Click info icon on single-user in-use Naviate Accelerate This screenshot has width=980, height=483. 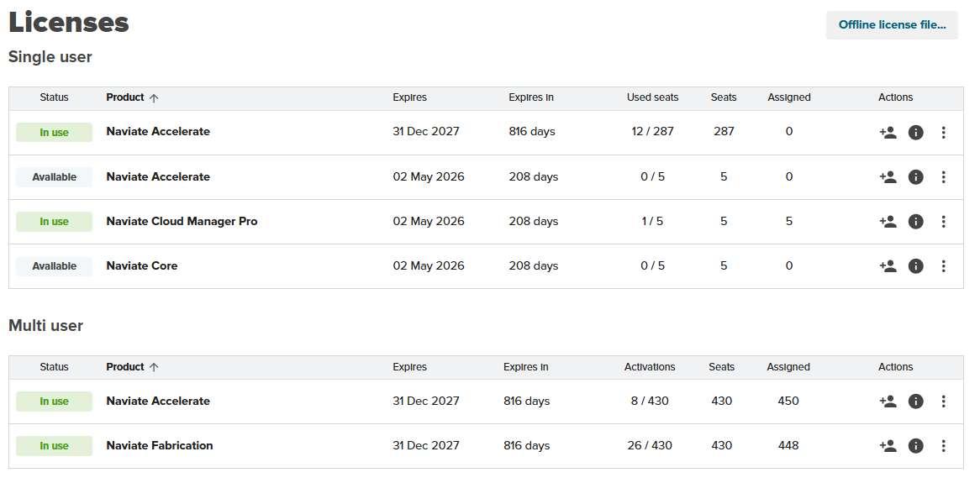(x=916, y=133)
